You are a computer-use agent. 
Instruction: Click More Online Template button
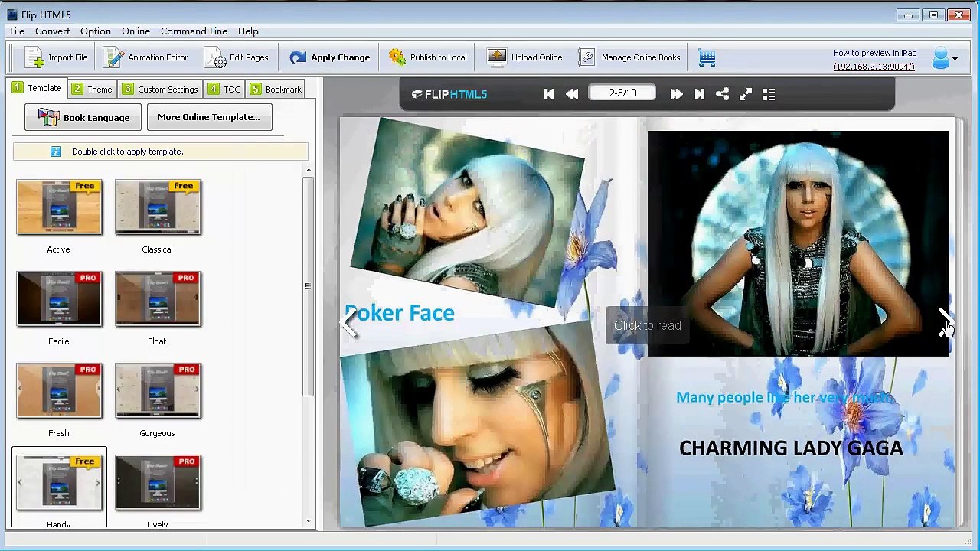pyautogui.click(x=209, y=117)
